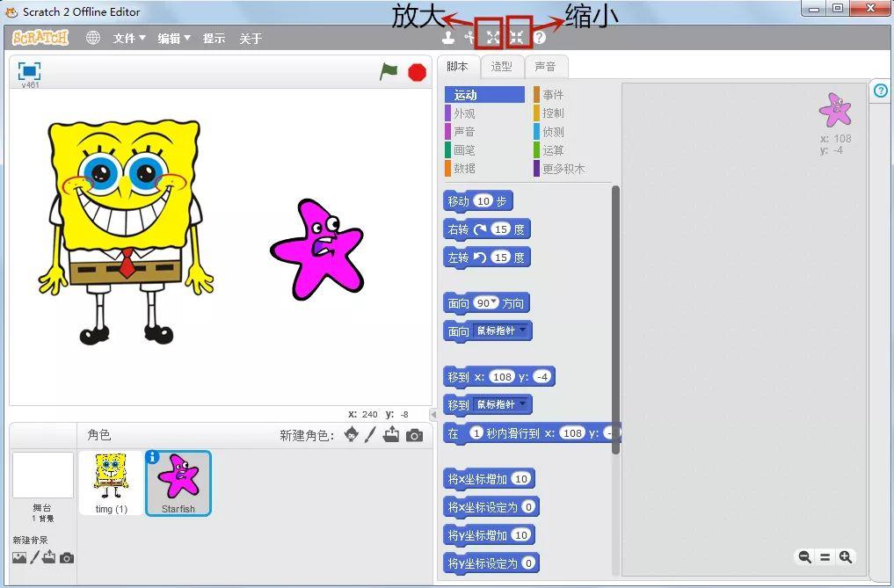The height and width of the screenshot is (588, 894).
Task: Click the steps field in 移动 10 步
Action: click(x=483, y=200)
